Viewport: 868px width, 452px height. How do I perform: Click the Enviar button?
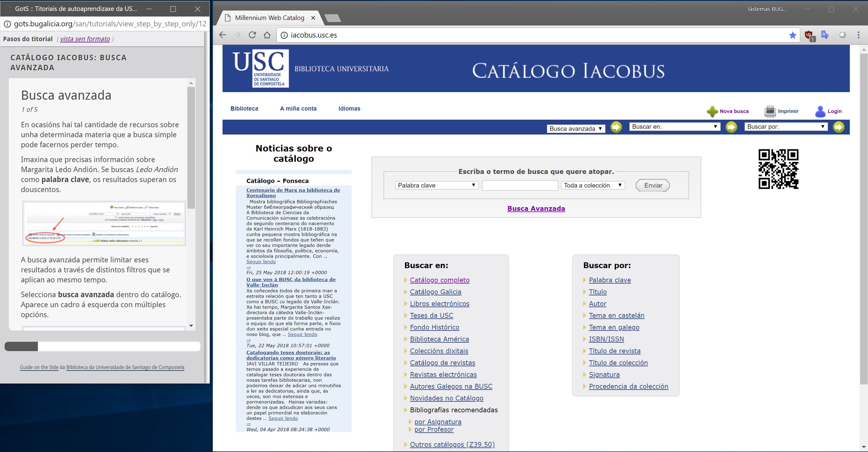[x=653, y=185]
